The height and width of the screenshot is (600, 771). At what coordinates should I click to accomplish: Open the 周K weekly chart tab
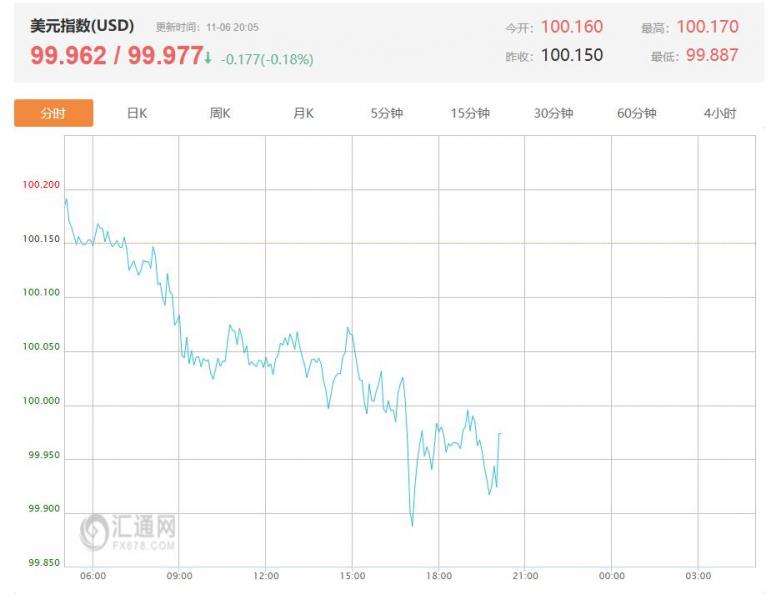pos(220,113)
